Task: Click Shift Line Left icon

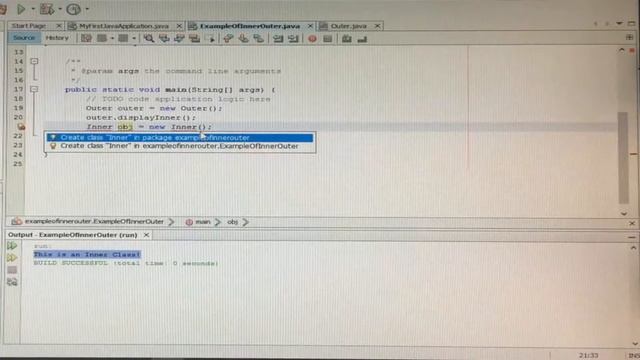Action: click(x=278, y=38)
